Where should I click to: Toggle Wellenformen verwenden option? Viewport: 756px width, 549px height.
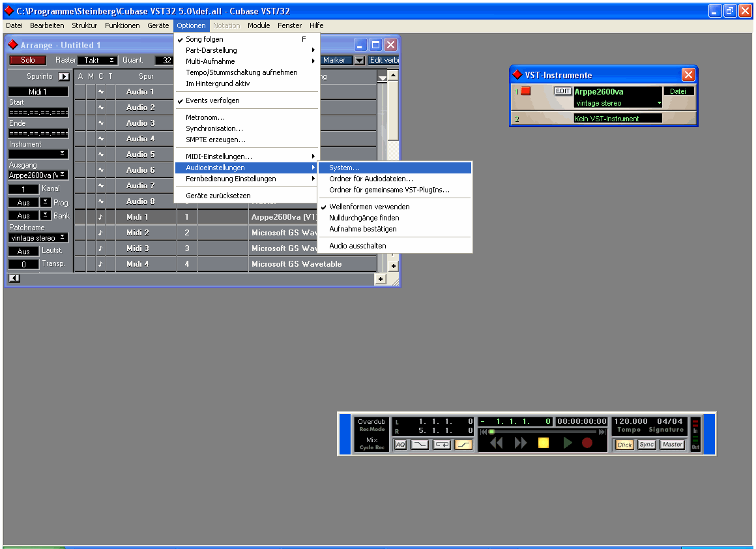395,207
